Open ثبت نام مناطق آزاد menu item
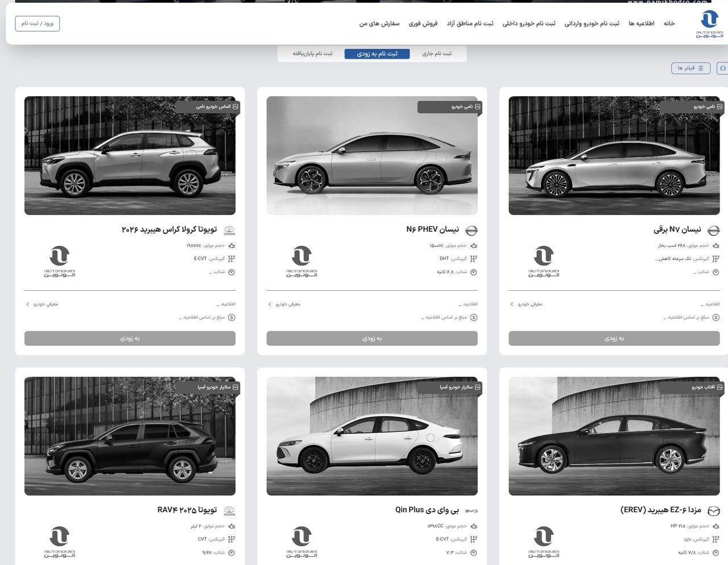728x565 pixels. click(x=470, y=23)
